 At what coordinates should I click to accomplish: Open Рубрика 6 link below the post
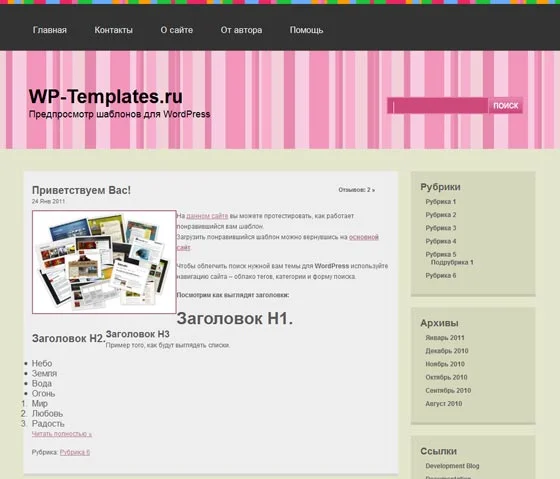tap(75, 452)
